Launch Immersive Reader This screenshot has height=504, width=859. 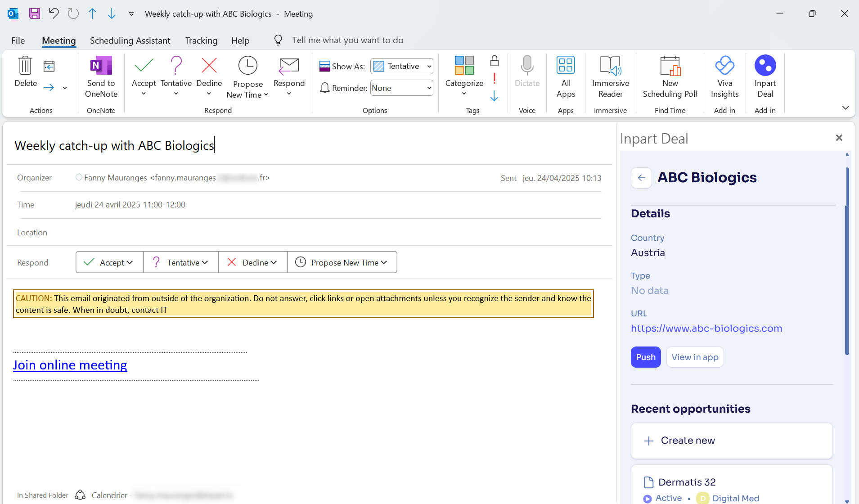tap(611, 77)
